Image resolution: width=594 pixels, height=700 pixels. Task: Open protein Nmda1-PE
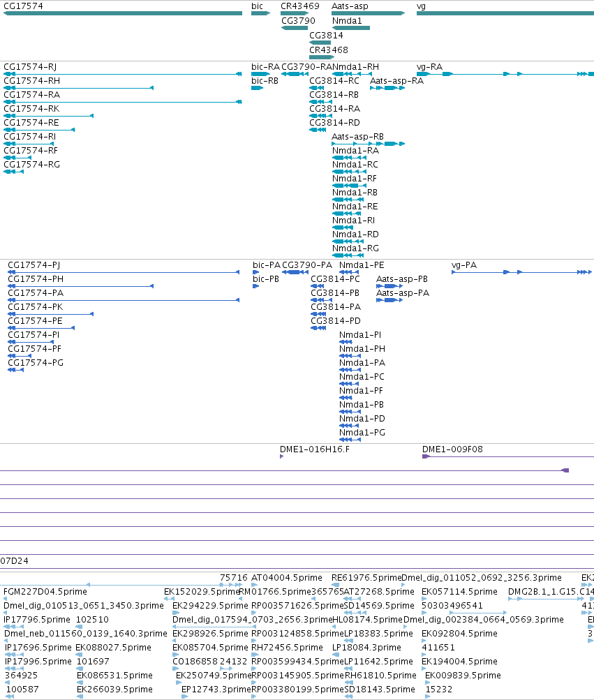click(x=349, y=272)
